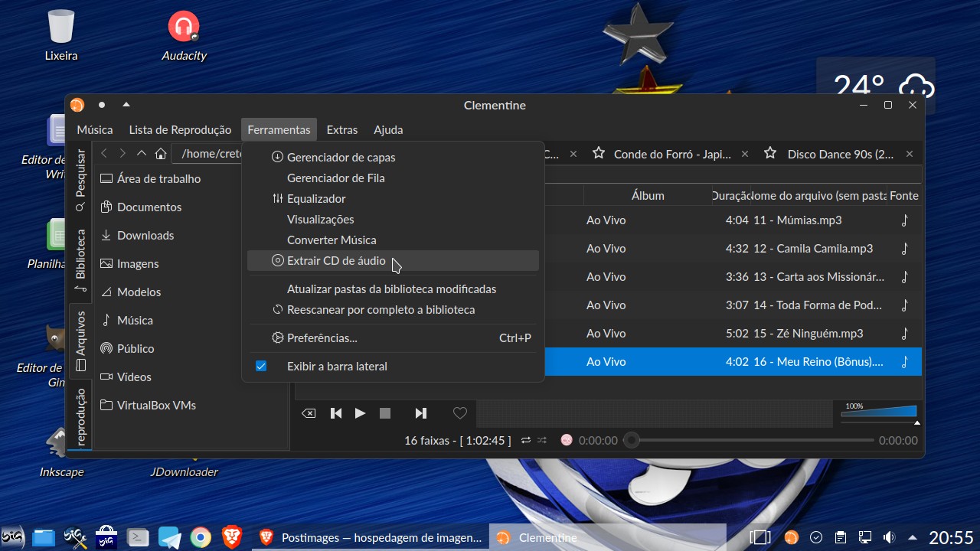Click the /home path field
980x551 pixels.
[207, 154]
